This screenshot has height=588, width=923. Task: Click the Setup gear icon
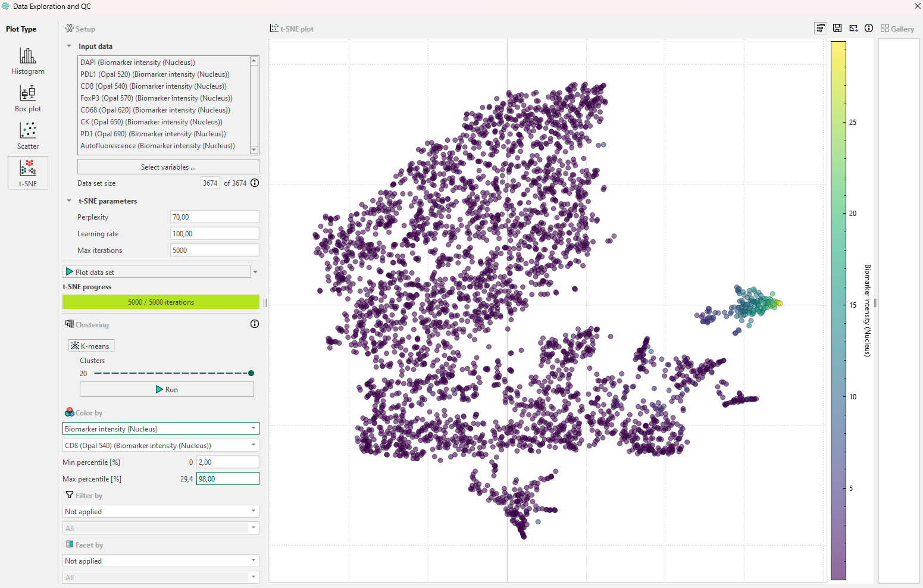coord(70,28)
